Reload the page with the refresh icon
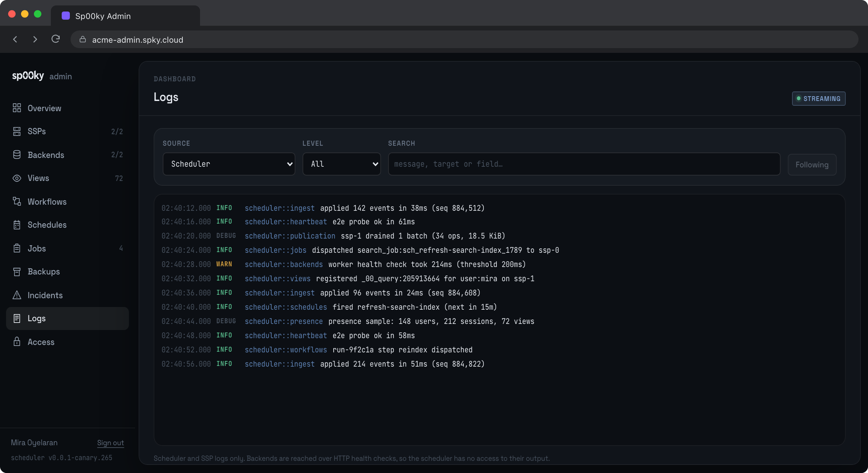 [56, 39]
